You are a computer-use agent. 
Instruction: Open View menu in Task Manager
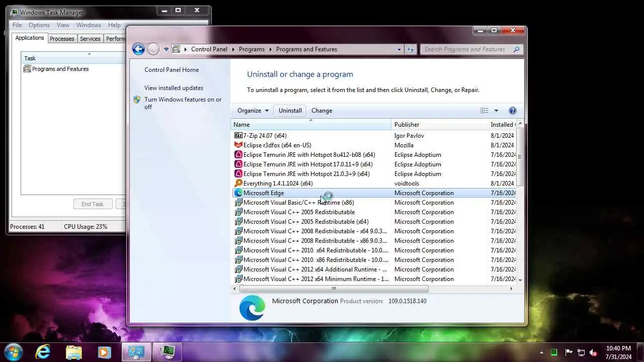(63, 25)
